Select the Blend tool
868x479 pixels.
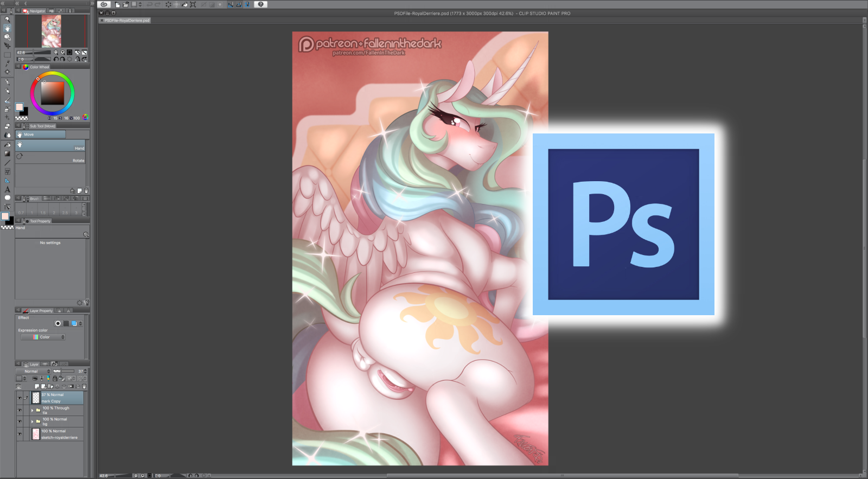(7, 135)
